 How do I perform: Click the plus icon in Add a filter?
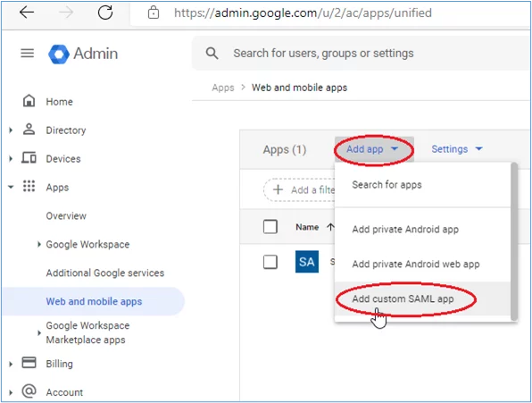click(x=278, y=189)
